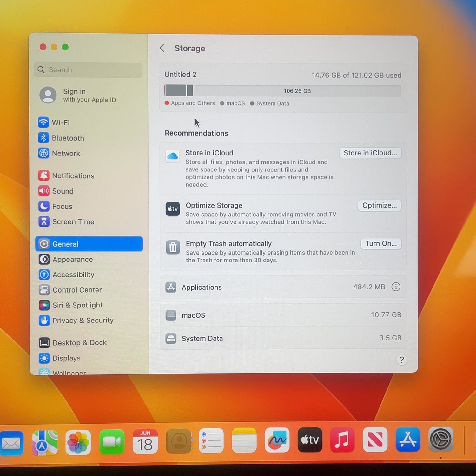Click the Focus moon icon in the sidebar
Image resolution: width=476 pixels, height=476 pixels.
coord(44,206)
